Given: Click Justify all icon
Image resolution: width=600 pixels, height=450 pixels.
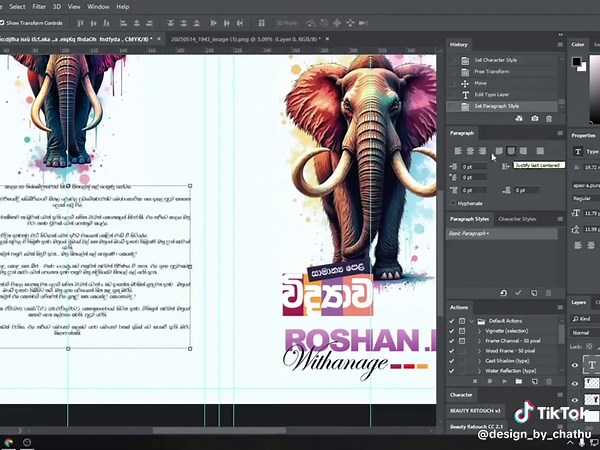Looking at the screenshot, I should (x=540, y=151).
